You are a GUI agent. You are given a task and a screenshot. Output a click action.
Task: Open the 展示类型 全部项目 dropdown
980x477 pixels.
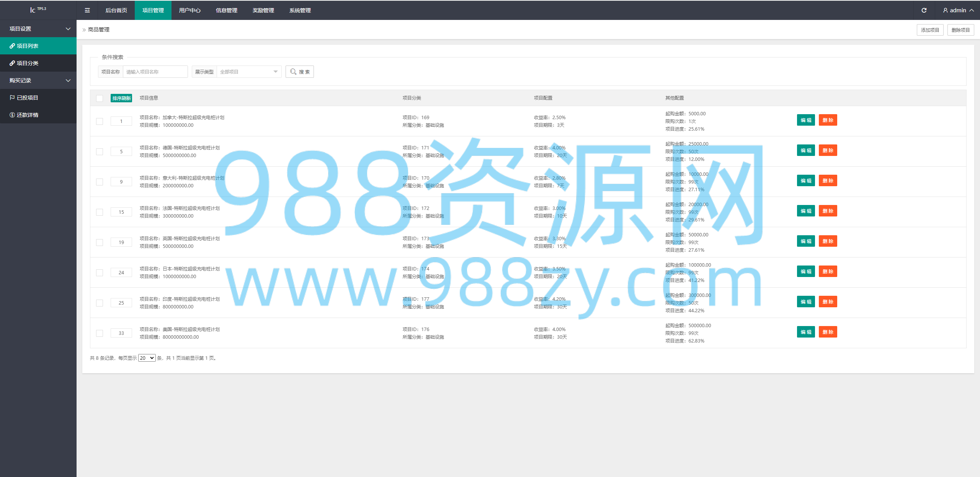coord(249,72)
